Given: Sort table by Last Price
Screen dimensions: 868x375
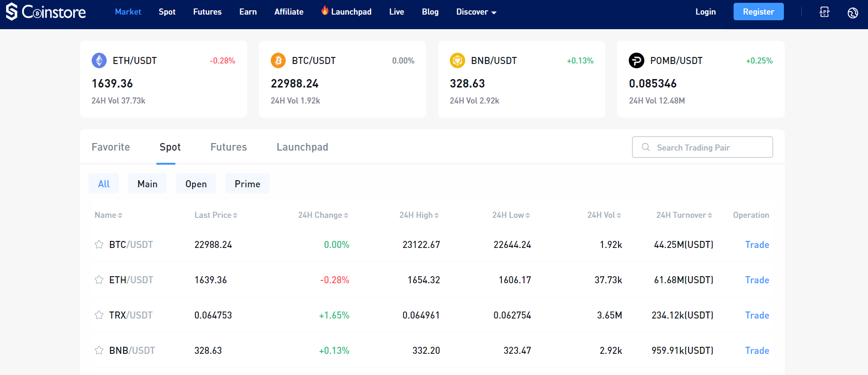Looking at the screenshot, I should coord(216,215).
